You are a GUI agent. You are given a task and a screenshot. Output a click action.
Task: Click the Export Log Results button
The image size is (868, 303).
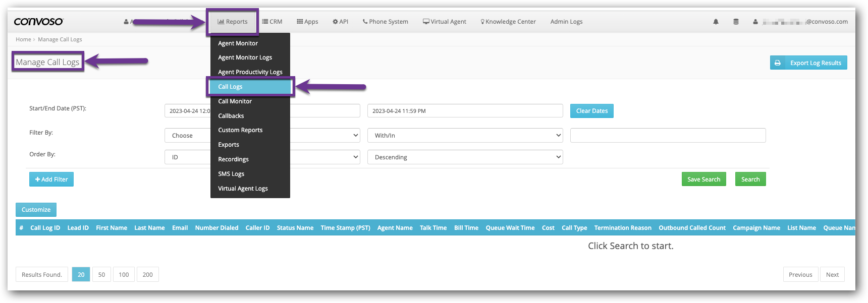(x=808, y=63)
